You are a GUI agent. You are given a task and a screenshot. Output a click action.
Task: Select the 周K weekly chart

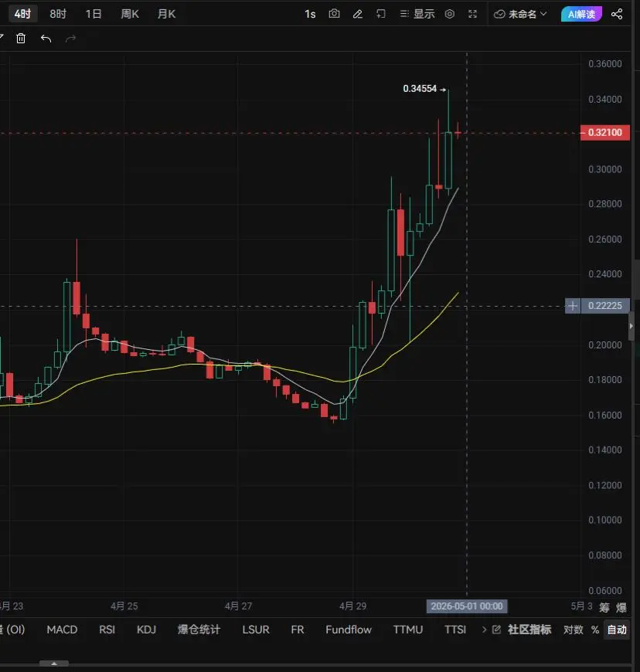pyautogui.click(x=130, y=14)
